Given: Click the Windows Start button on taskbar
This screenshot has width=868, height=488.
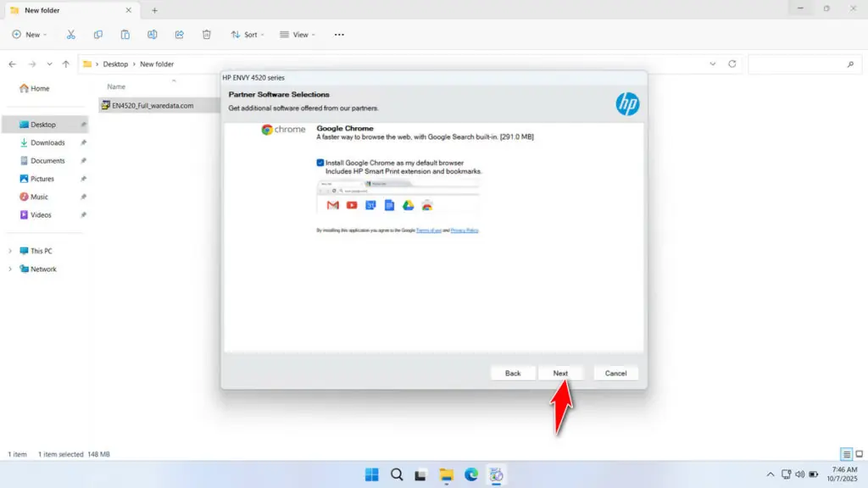Looking at the screenshot, I should pyautogui.click(x=371, y=474).
